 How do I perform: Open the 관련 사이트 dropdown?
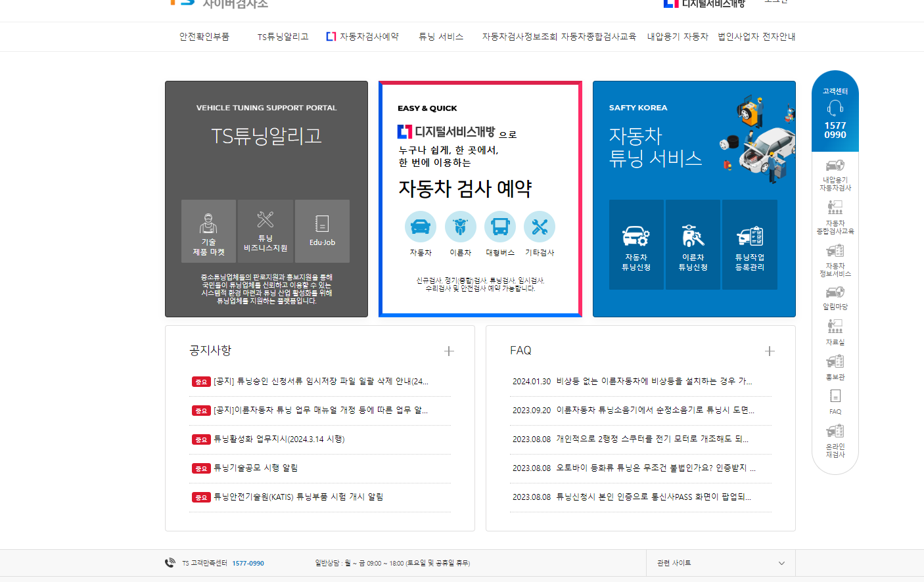(x=721, y=563)
